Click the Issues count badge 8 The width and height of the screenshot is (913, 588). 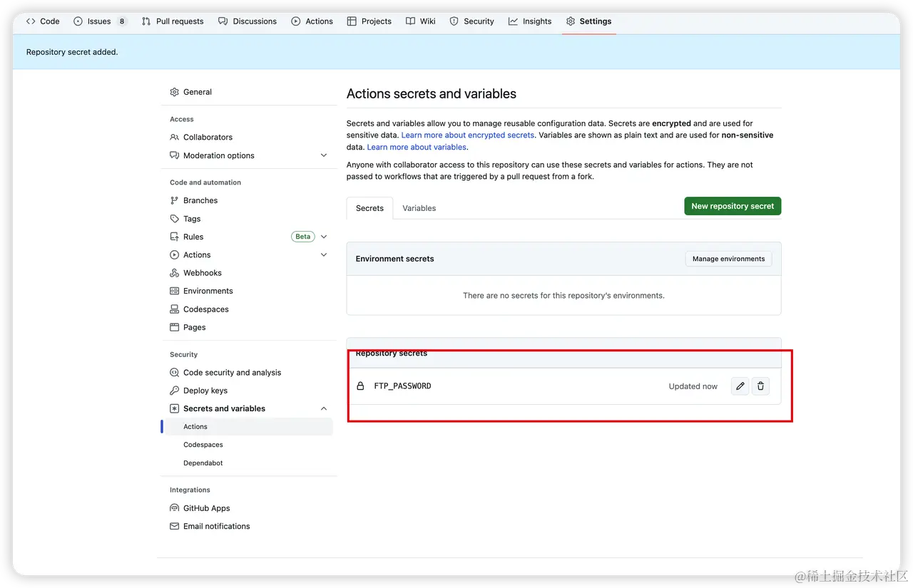tap(122, 21)
